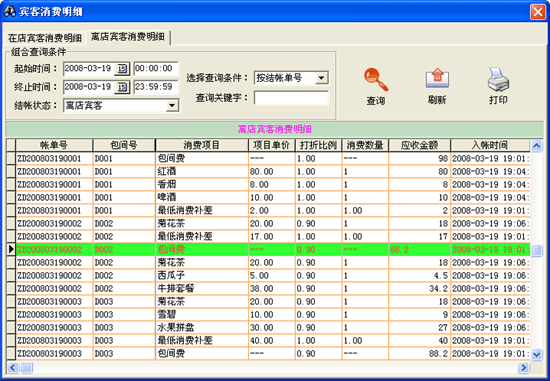Sort by 项目单价 column header
The image size is (550, 381).
click(x=272, y=145)
